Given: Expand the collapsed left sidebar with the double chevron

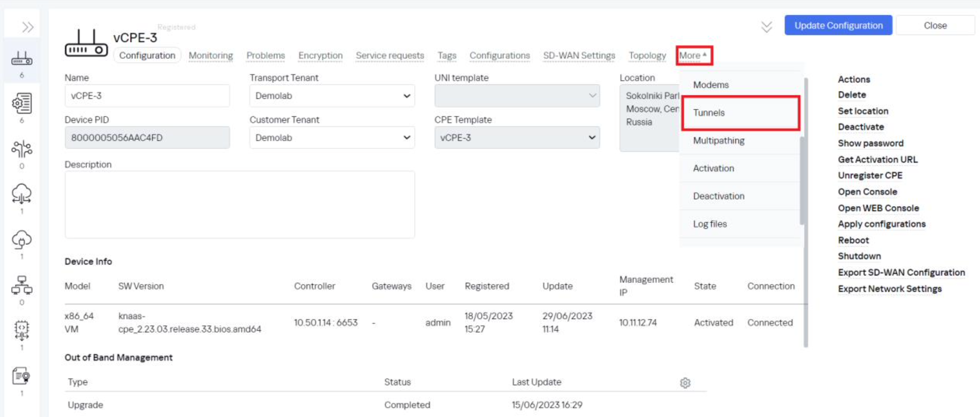Looking at the screenshot, I should pyautogui.click(x=27, y=27).
